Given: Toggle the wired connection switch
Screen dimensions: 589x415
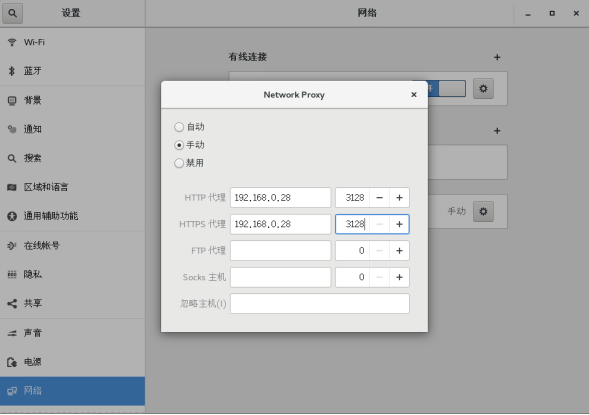Looking at the screenshot, I should [x=439, y=89].
